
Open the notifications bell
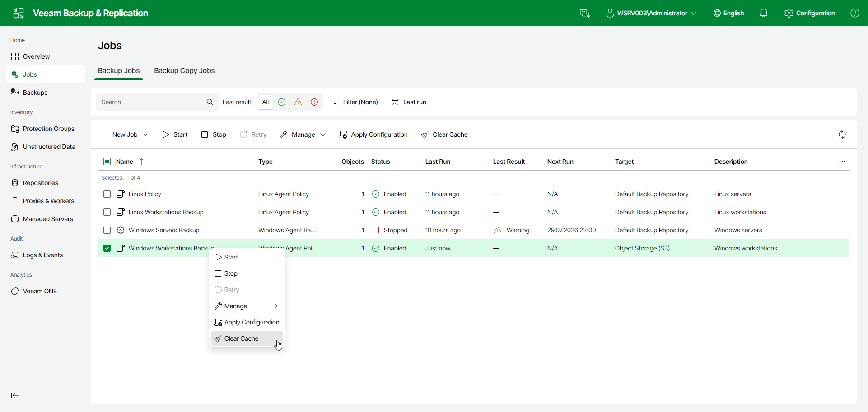(x=764, y=13)
